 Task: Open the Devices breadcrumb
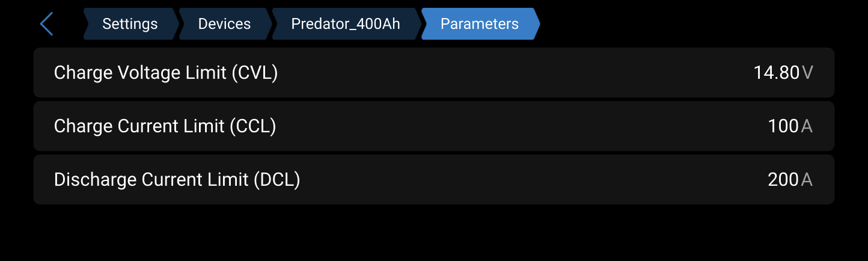(x=224, y=24)
